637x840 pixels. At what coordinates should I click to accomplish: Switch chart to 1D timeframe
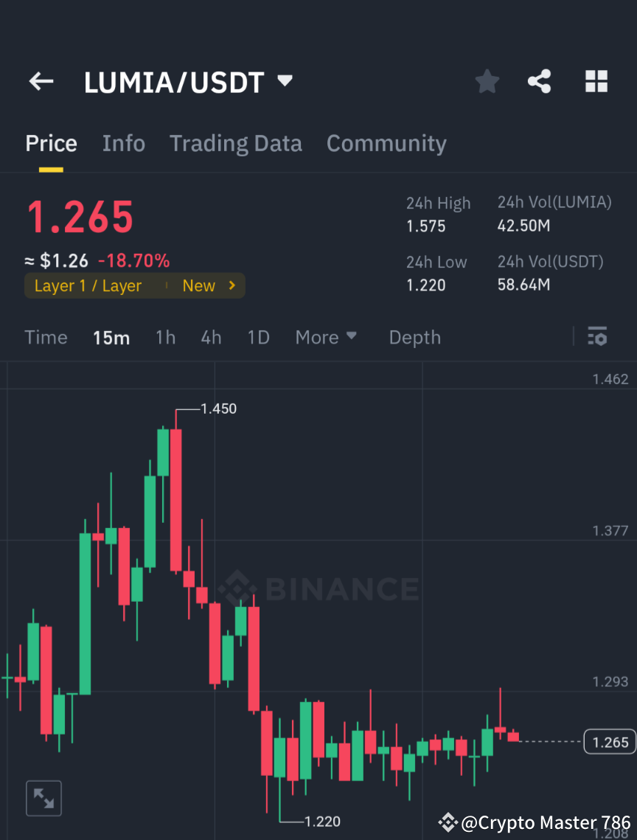point(258,337)
